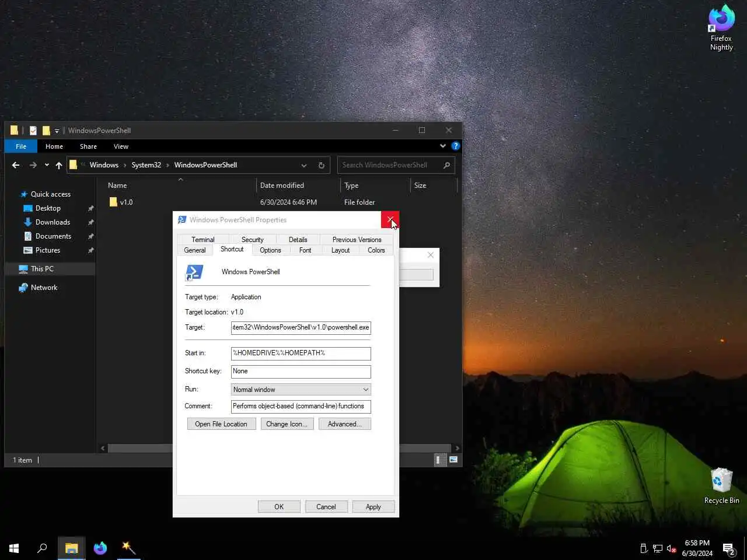747x560 pixels.
Task: Expand the Explorer ribbon chevron
Action: [x=442, y=146]
